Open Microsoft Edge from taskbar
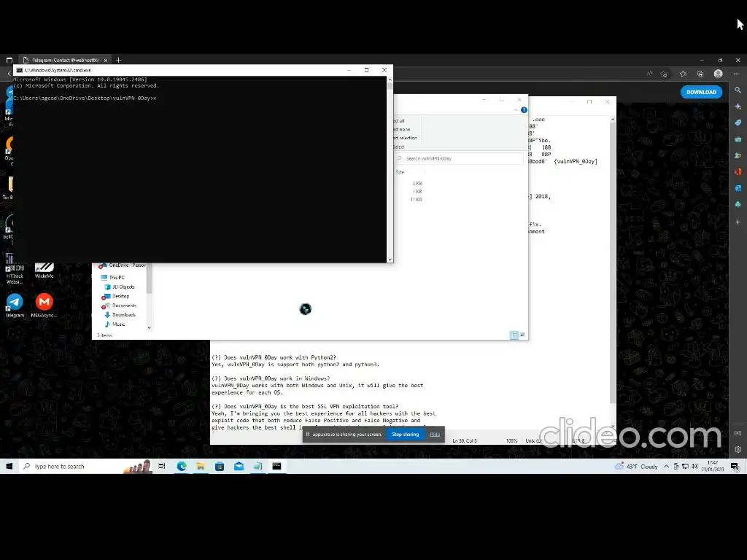This screenshot has width=747, height=560. [x=182, y=466]
